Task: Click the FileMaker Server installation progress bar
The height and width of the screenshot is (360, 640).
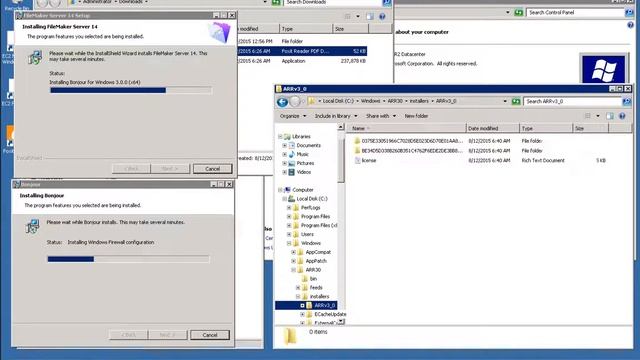Action: 131,90
